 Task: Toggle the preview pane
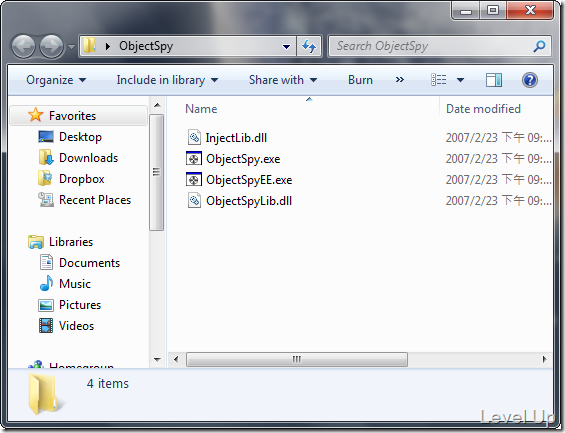coord(494,80)
